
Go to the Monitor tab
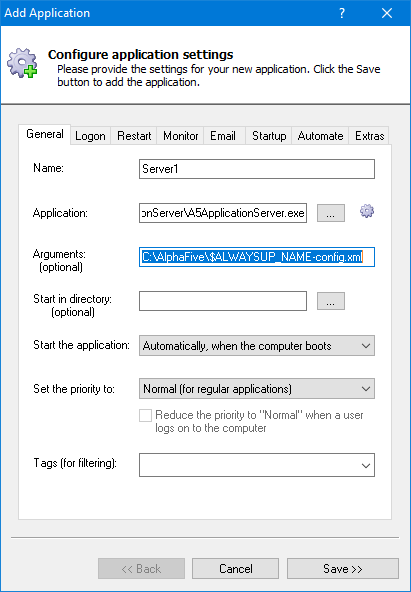pyautogui.click(x=180, y=136)
